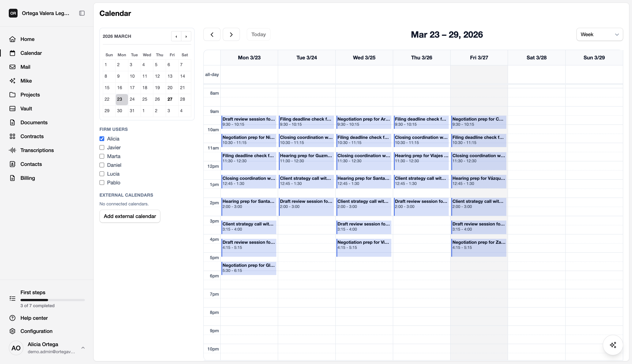This screenshot has height=364, width=632.
Task: Open the Contracts section
Action: pyautogui.click(x=32, y=136)
